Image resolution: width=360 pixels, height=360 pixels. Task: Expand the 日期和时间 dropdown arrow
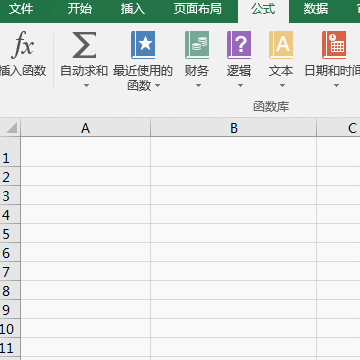tap(336, 86)
